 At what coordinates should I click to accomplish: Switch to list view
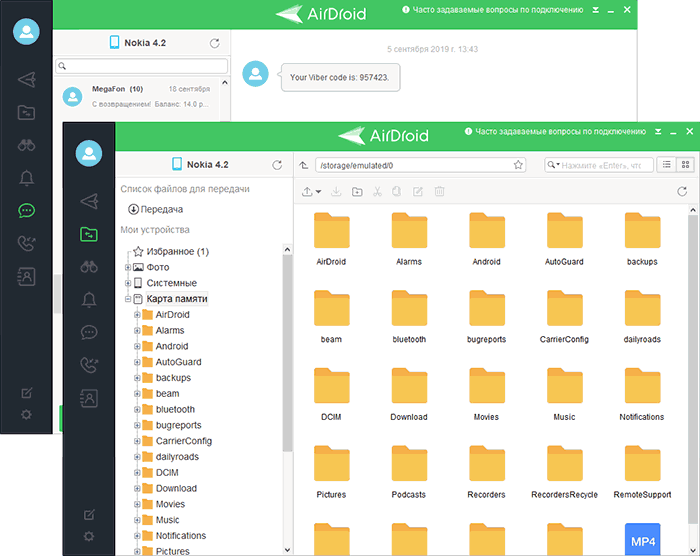coord(667,165)
